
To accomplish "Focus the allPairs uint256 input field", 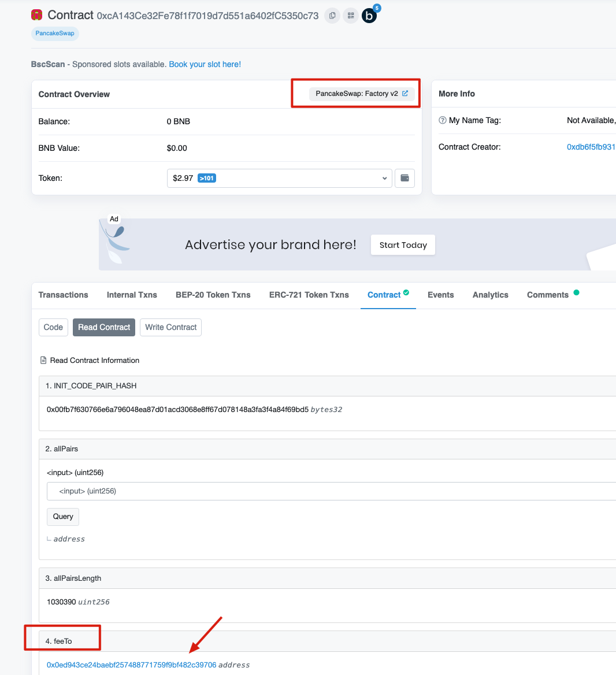I will pyautogui.click(x=332, y=491).
